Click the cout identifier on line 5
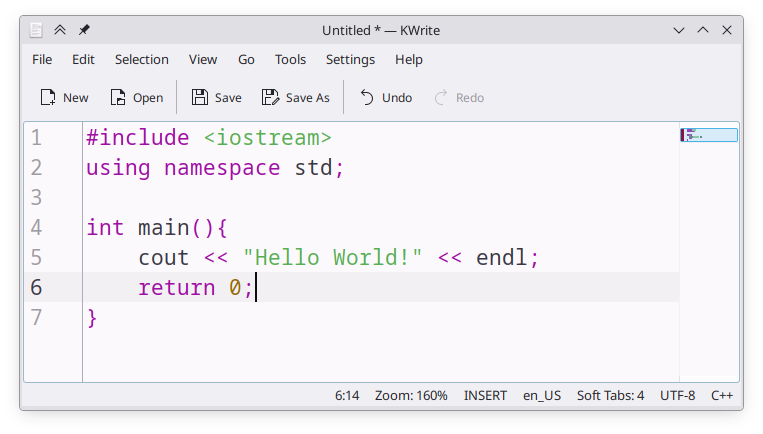Screen dimensions: 763x434 (x=164, y=258)
